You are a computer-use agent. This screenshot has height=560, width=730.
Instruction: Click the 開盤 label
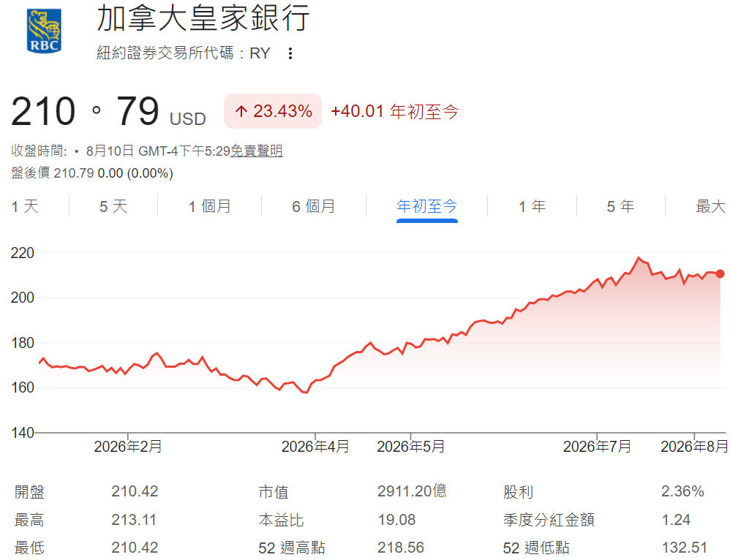pos(29,491)
